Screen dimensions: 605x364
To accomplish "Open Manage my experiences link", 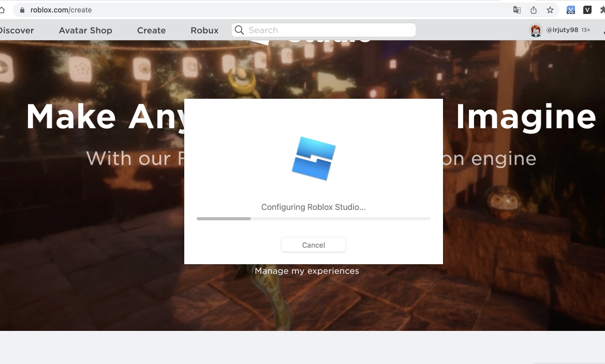I will click(307, 271).
